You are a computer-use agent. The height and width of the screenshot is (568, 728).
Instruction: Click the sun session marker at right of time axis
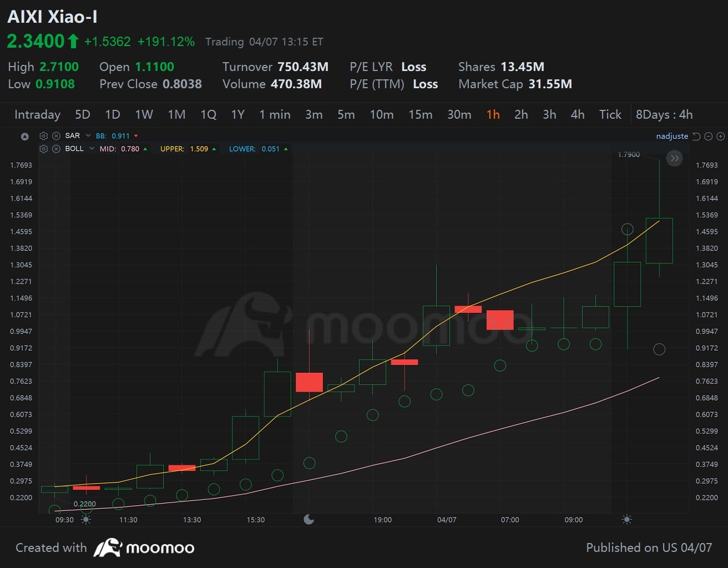[x=627, y=520]
